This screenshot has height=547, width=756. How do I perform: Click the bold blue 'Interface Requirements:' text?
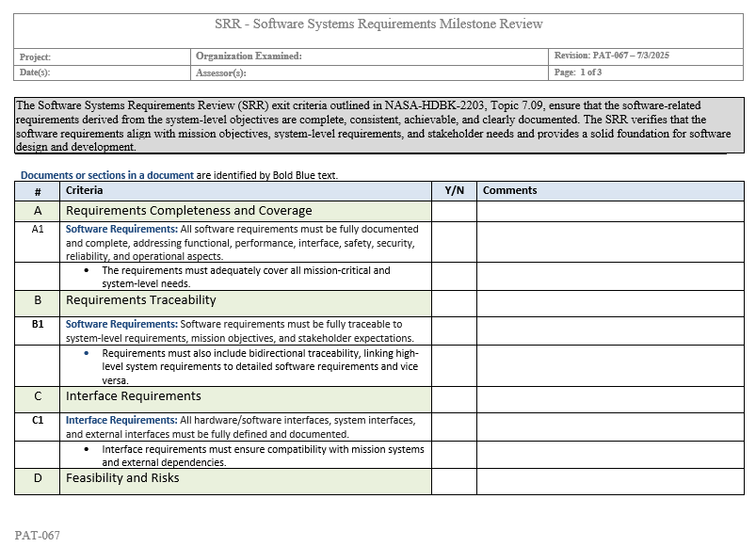121,420
